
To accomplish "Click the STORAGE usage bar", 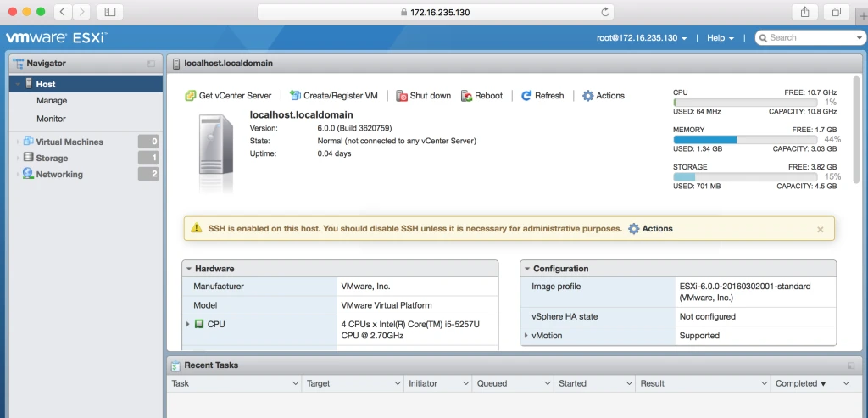I will (746, 176).
